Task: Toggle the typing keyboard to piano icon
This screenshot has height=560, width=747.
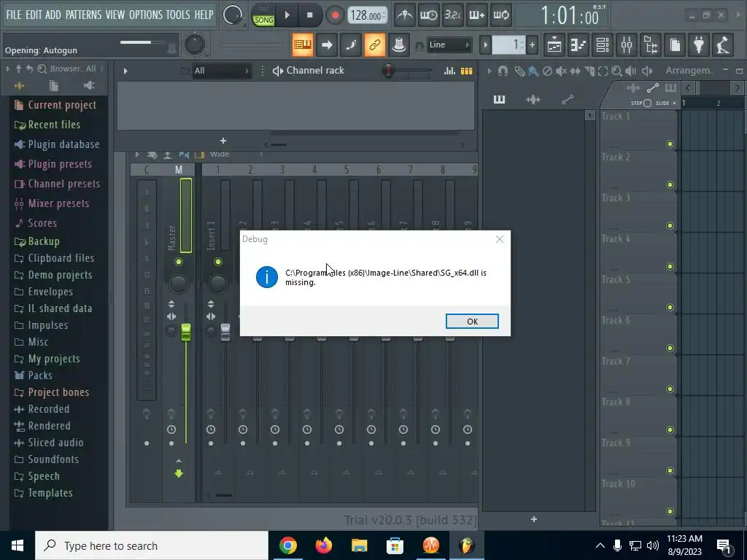Action: [x=303, y=44]
